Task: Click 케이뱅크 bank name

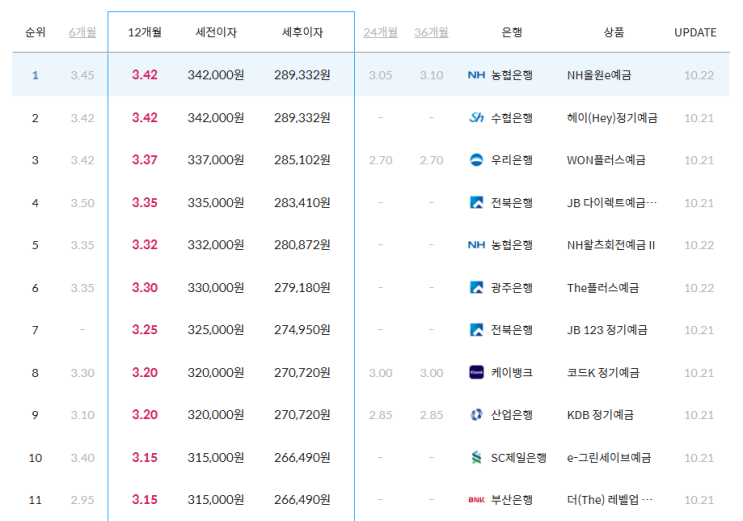Action: (512, 373)
